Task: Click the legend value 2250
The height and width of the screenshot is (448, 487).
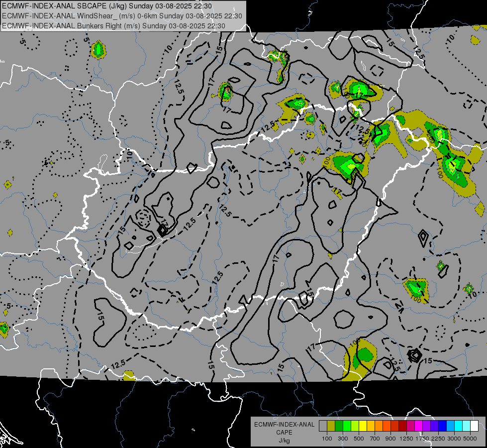Action: click(x=439, y=439)
